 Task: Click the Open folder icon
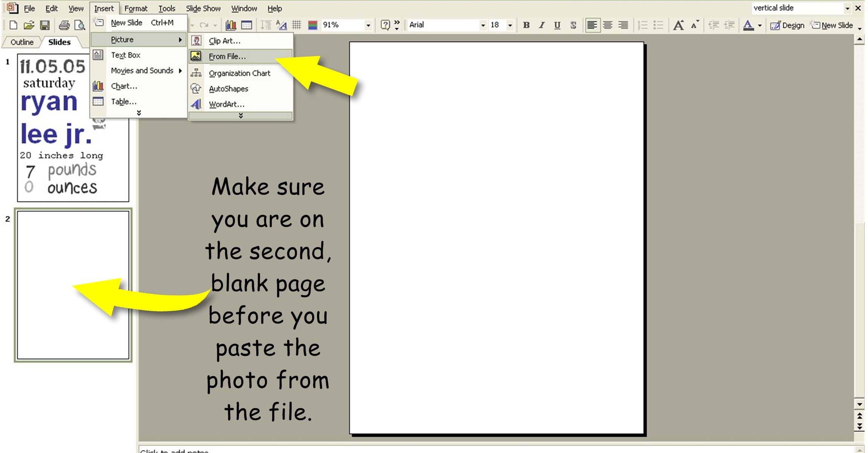click(x=29, y=25)
